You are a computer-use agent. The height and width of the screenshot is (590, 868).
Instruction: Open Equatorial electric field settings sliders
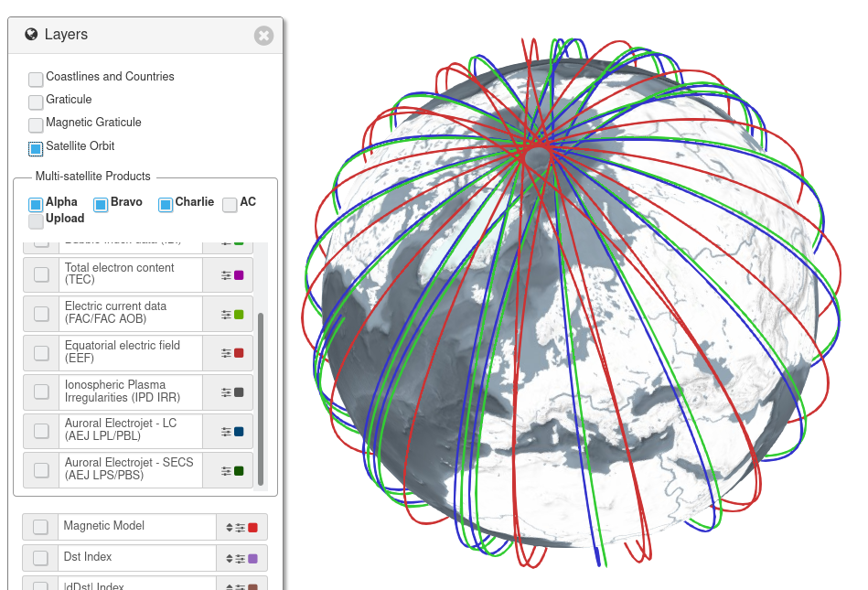[x=228, y=353]
